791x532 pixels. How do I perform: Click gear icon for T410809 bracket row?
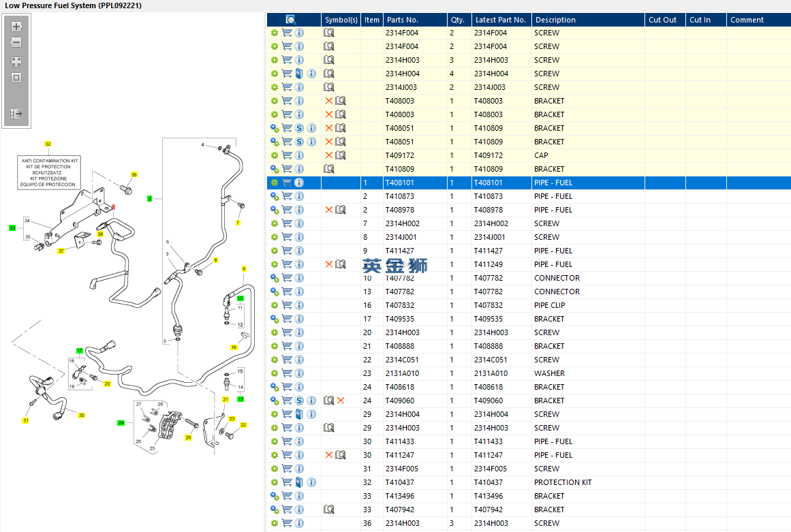click(275, 169)
